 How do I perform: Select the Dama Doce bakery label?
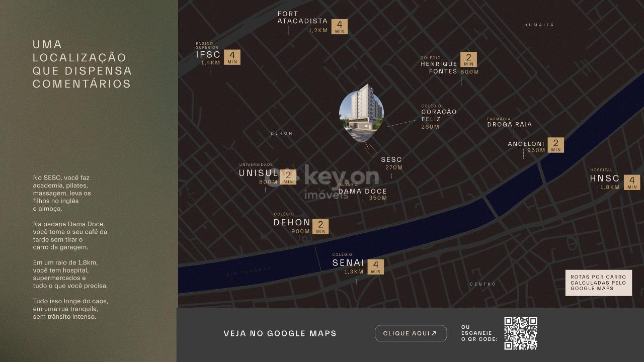[362, 192]
